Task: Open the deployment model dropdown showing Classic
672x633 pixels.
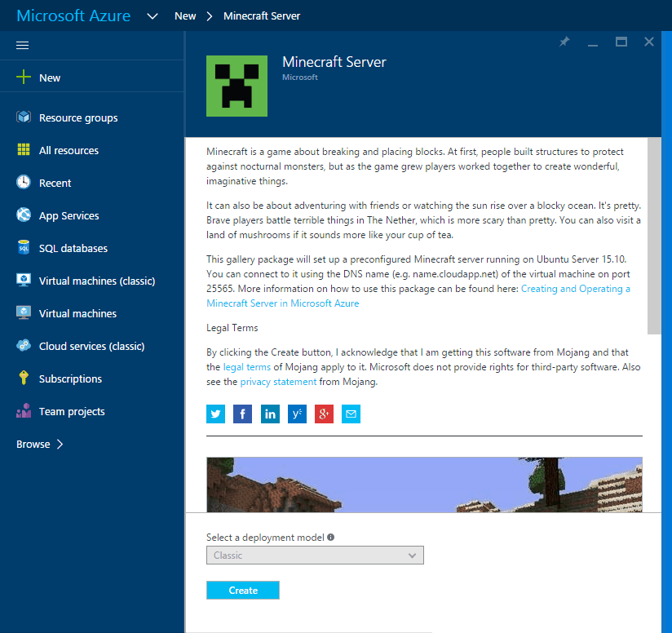Action: click(x=315, y=555)
